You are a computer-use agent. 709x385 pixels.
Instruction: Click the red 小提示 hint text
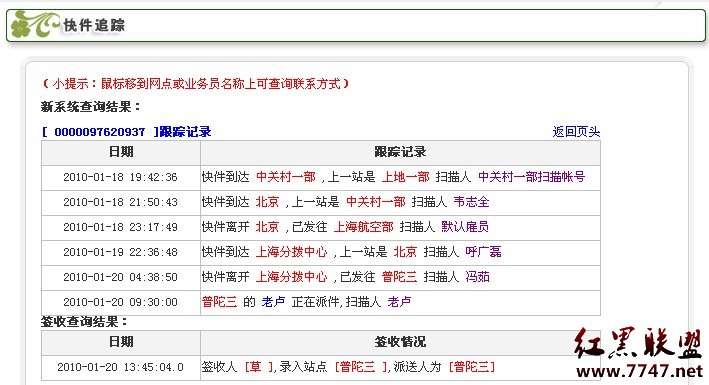pyautogui.click(x=195, y=84)
